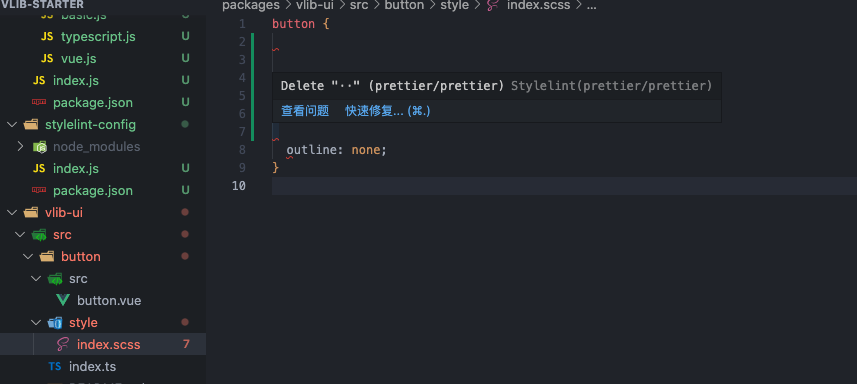Click the packages breadcrumb segment
The image size is (857, 384).
coord(251,5)
